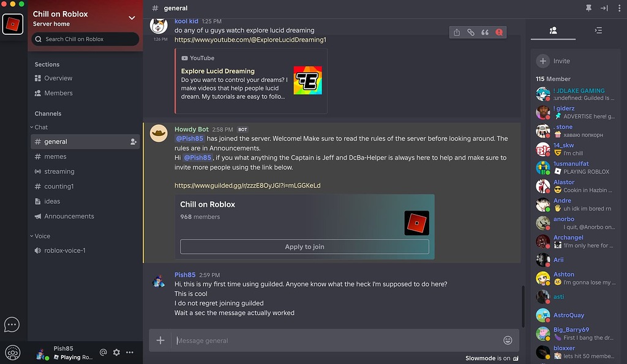This screenshot has width=627, height=364.
Task: Click the server search field
Action: [x=84, y=39]
